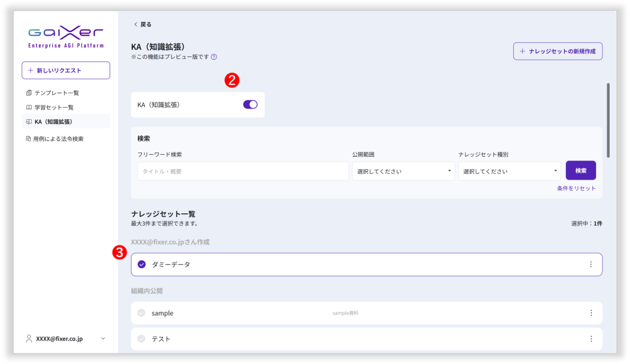Open the three-dot menu for sample

[x=591, y=313]
